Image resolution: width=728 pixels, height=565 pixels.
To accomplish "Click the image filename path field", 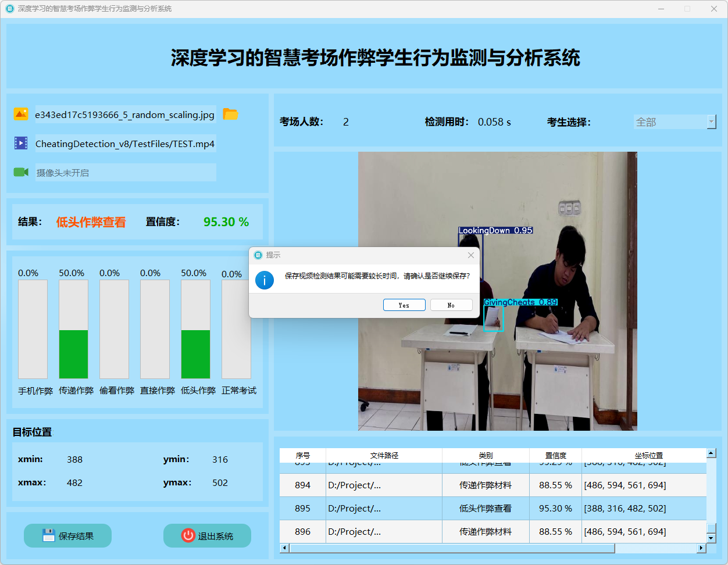I will [125, 115].
